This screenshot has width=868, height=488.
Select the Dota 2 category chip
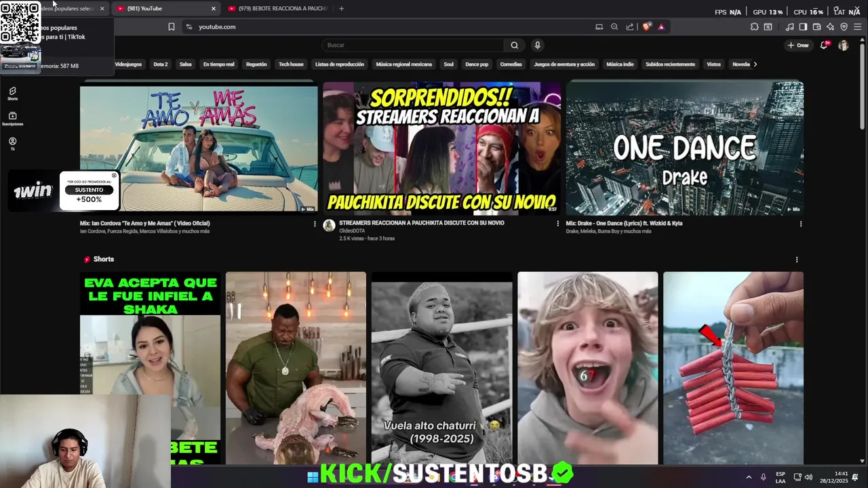(x=161, y=64)
